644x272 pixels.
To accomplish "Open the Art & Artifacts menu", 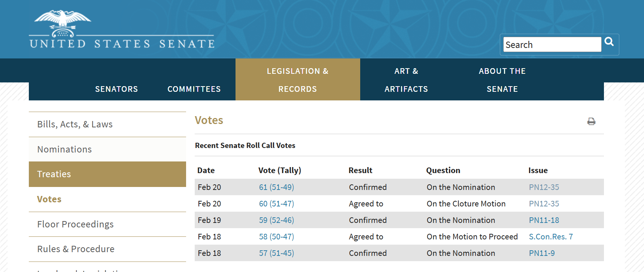I will pos(406,80).
